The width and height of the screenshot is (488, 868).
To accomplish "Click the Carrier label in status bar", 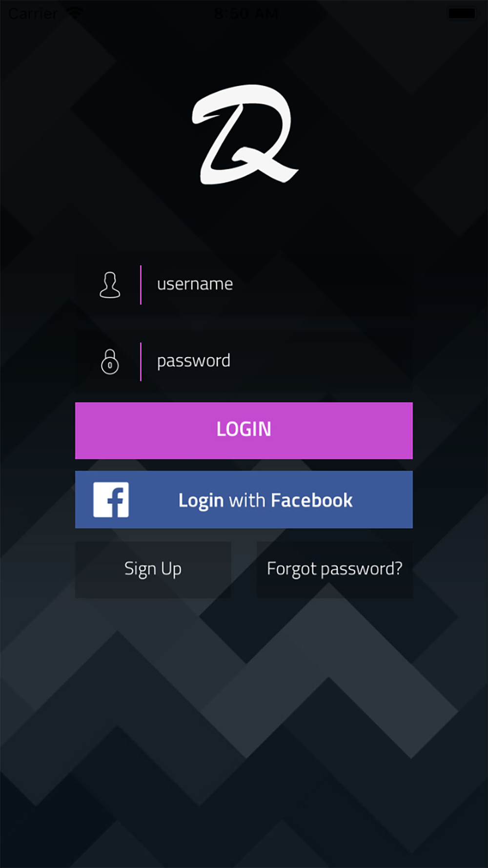I will [33, 13].
